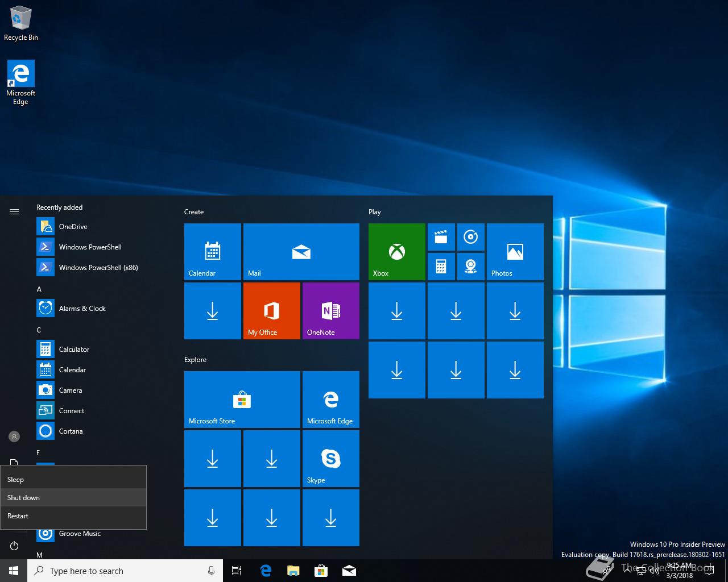Screen dimensions: 728x582
Task: Open the Action Center notification icon
Action: point(709,571)
